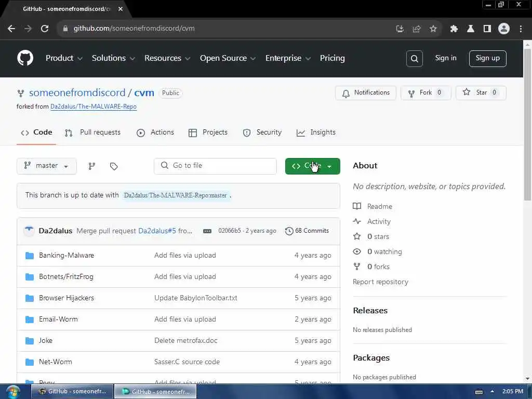View the 68 Commits history
Screen dimensions: 532x399
[x=307, y=231]
